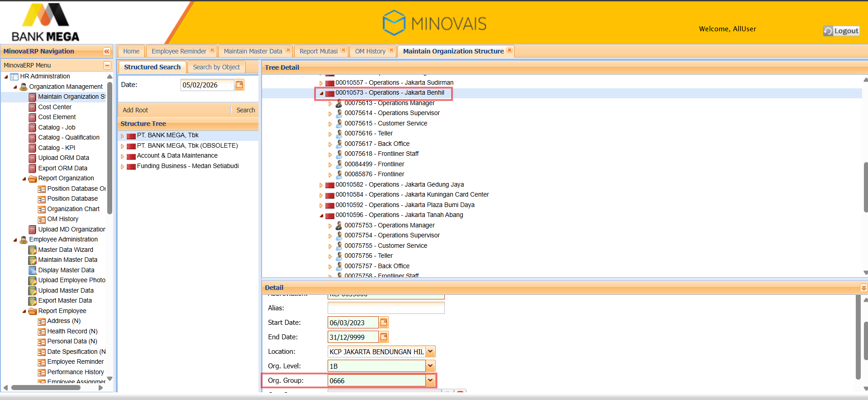Close the OM History tab
This screenshot has height=400, width=868.
coord(391,50)
